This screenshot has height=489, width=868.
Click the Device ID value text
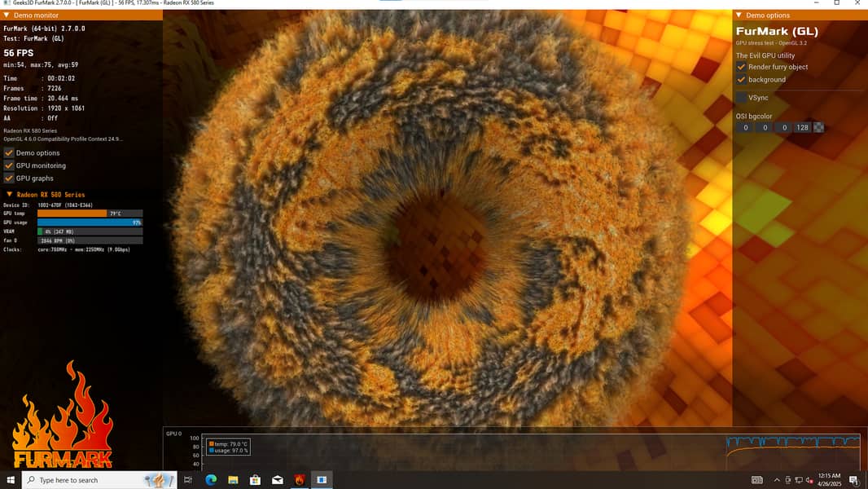[65, 205]
